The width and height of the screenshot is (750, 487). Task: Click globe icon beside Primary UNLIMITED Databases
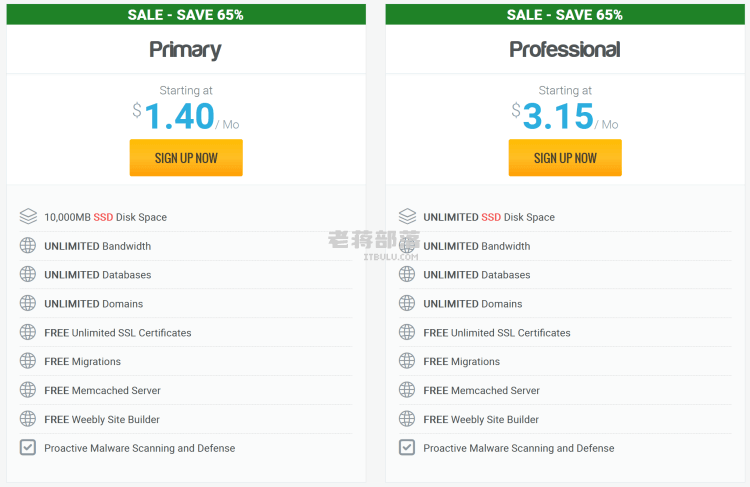[28, 274]
